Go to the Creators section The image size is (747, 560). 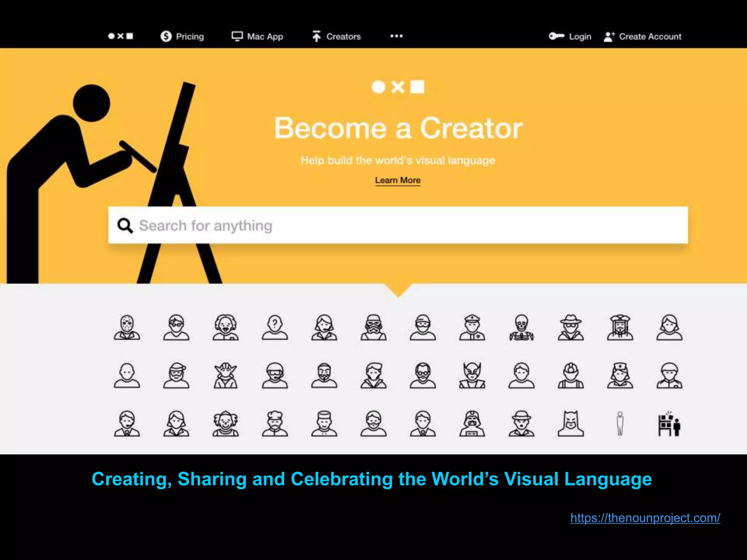pos(336,36)
